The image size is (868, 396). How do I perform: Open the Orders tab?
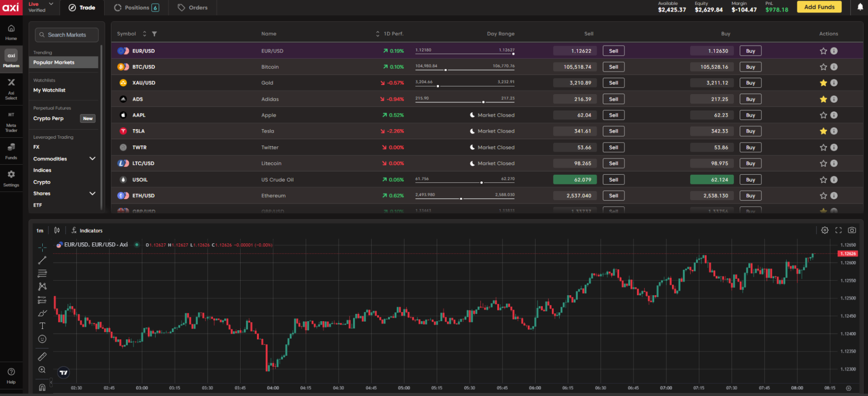193,8
